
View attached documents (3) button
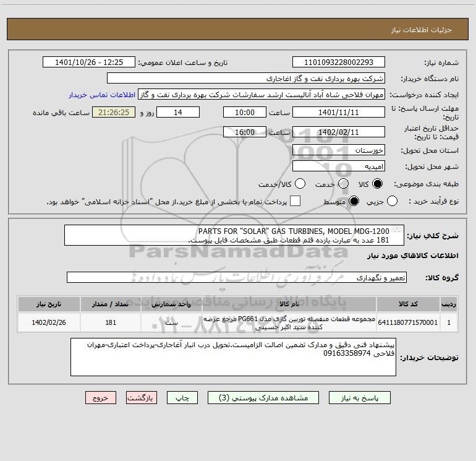pyautogui.click(x=263, y=398)
